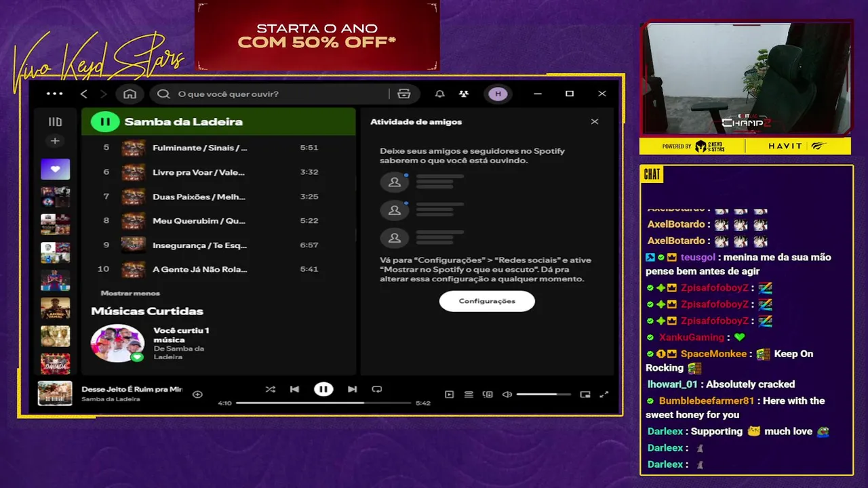Click the album art of track 5

133,148
